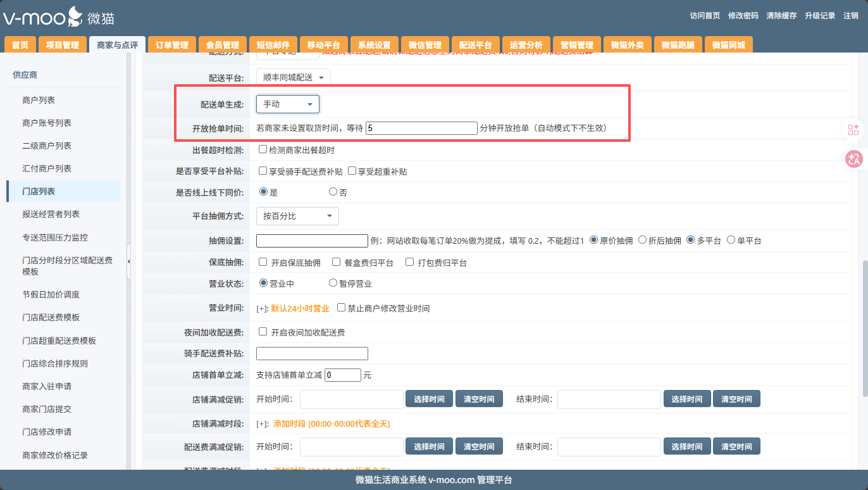
Task: Click the [+] icon beside 添加时段
Action: coord(262,424)
